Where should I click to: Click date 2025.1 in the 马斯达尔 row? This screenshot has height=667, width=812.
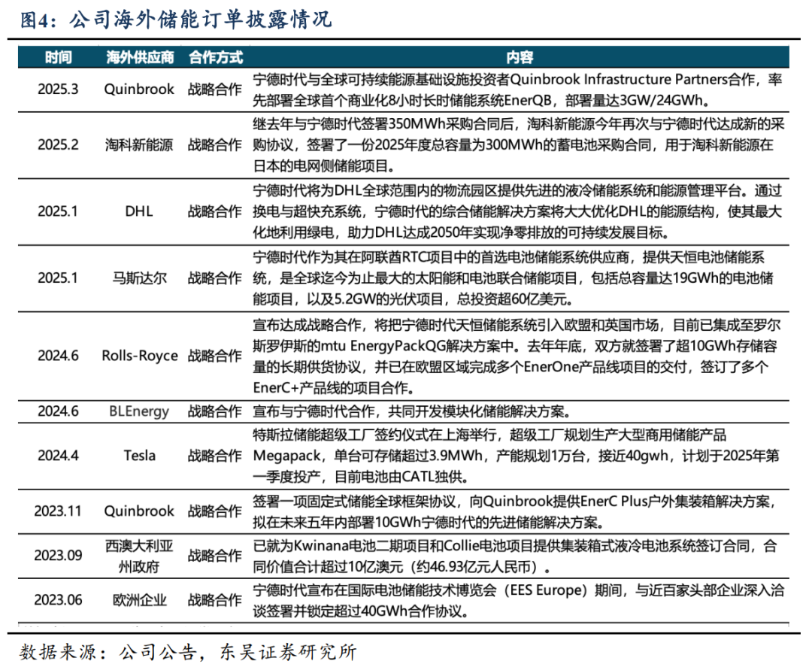58,278
